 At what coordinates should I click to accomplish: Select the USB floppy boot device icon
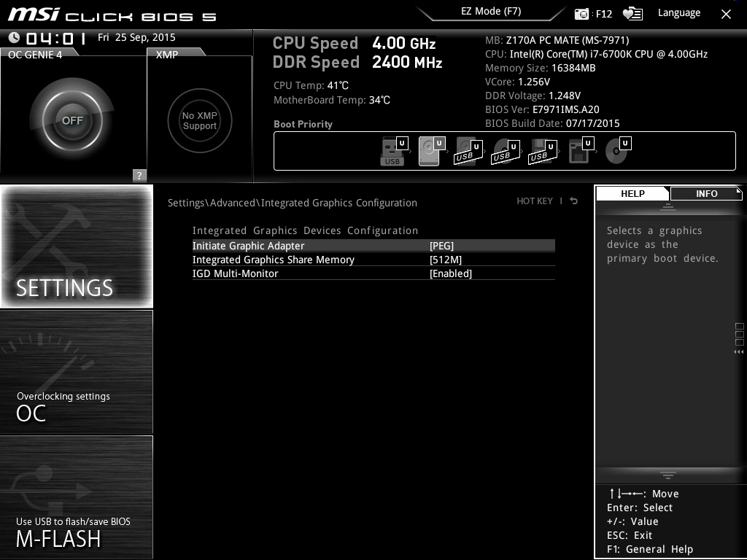point(542,151)
